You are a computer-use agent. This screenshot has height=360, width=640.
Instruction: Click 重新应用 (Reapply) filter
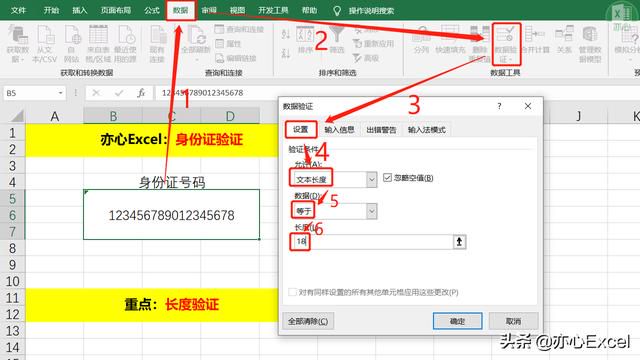tap(373, 44)
